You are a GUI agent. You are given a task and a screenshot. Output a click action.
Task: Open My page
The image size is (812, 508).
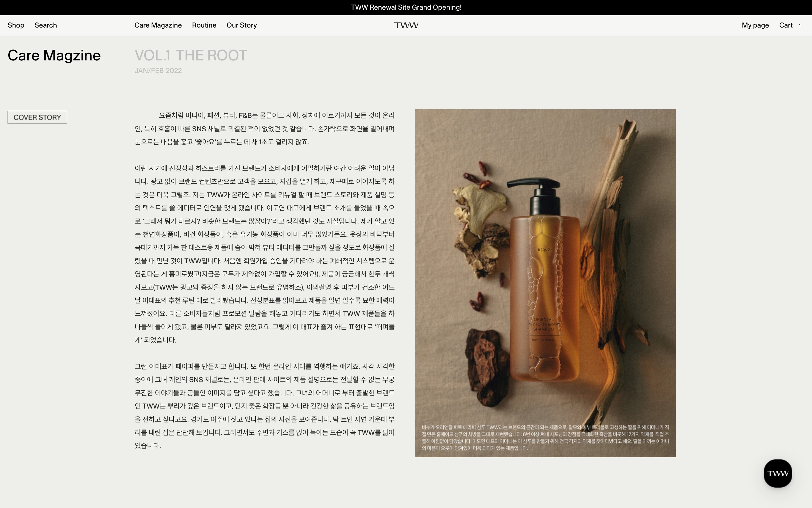[x=755, y=26]
